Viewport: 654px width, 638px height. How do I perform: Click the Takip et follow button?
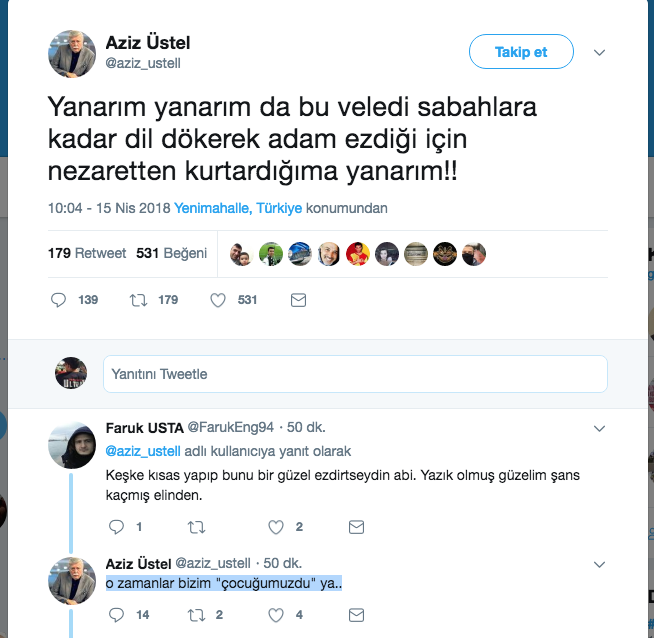tap(521, 52)
